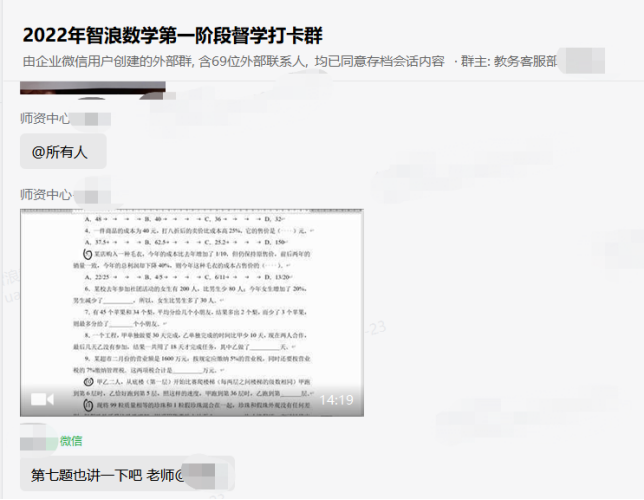Image resolution: width=644 pixels, height=500 pixels.
Task: Open the partially visible image at top
Action: point(93,88)
